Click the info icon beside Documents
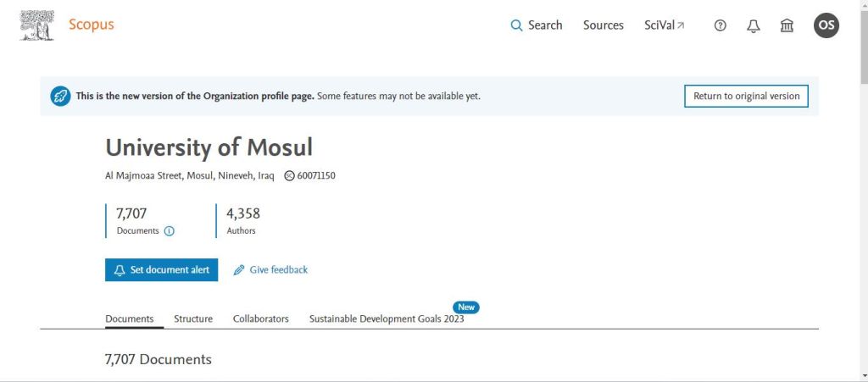Image resolution: width=868 pixels, height=382 pixels. [x=169, y=231]
